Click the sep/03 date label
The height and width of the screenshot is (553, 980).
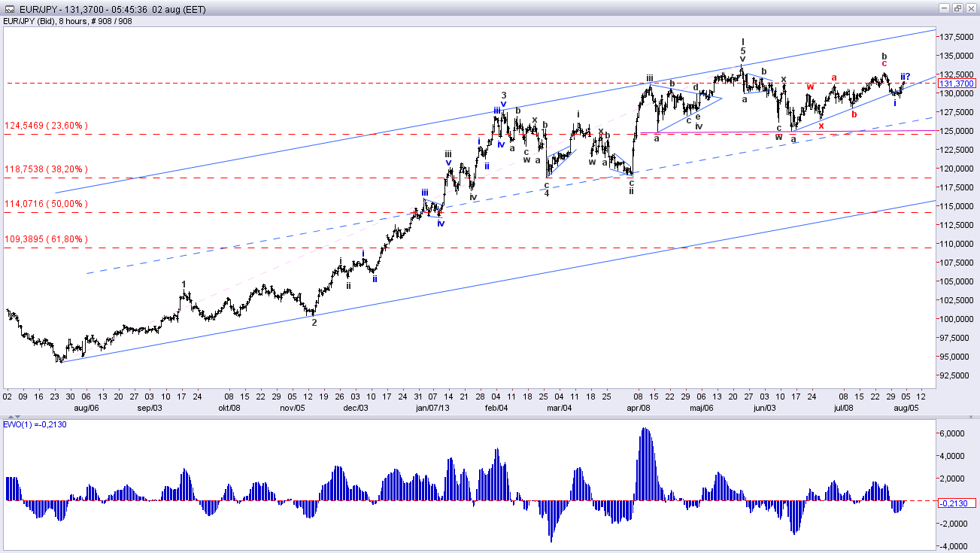point(149,407)
